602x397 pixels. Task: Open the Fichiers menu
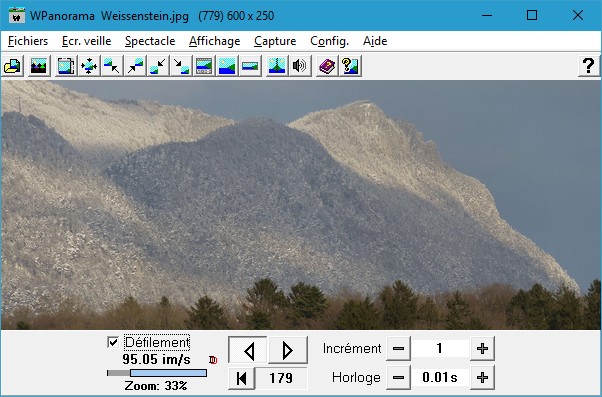pos(28,41)
